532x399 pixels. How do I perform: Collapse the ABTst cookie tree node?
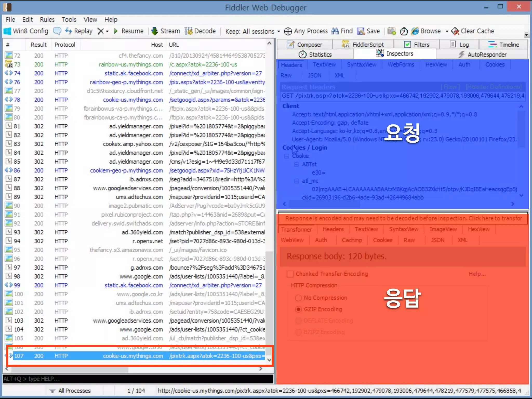(x=296, y=164)
